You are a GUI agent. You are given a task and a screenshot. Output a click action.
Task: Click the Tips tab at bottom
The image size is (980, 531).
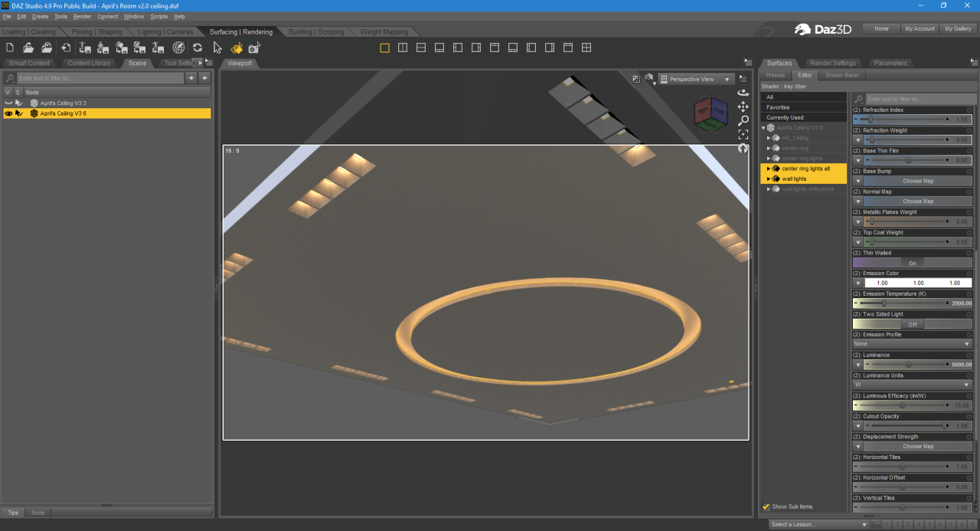[x=14, y=513]
